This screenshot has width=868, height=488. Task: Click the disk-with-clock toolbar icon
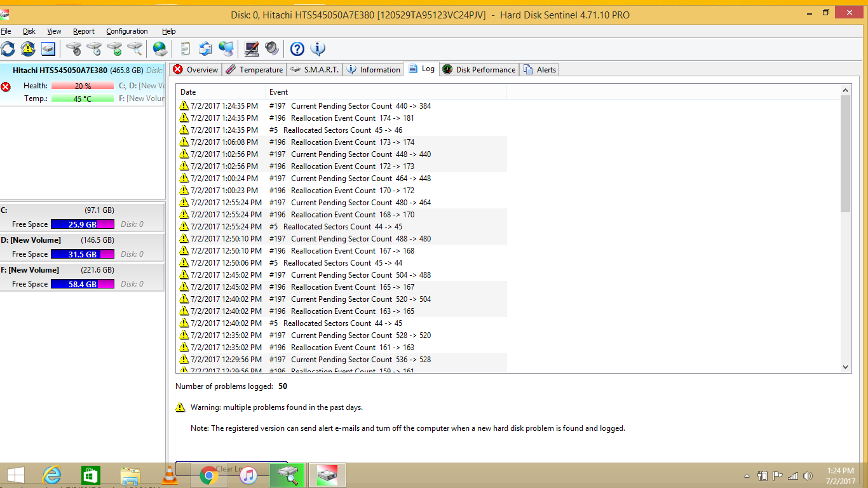(94, 49)
